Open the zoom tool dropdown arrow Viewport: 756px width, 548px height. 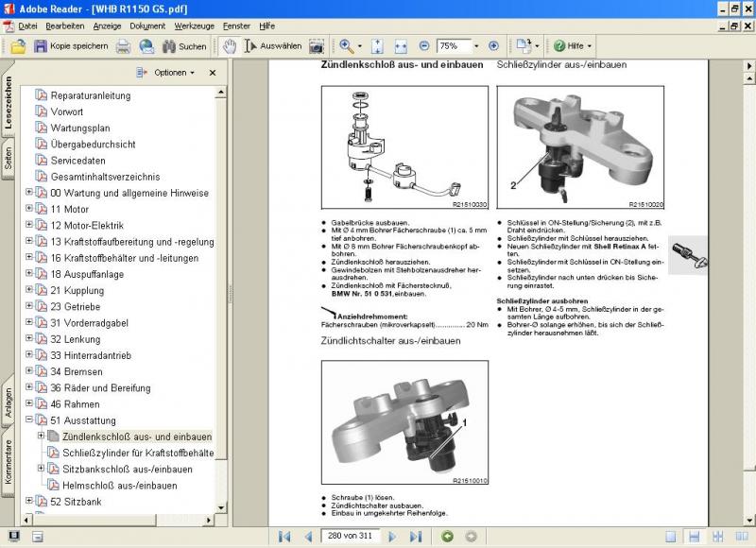pyautogui.click(x=360, y=46)
